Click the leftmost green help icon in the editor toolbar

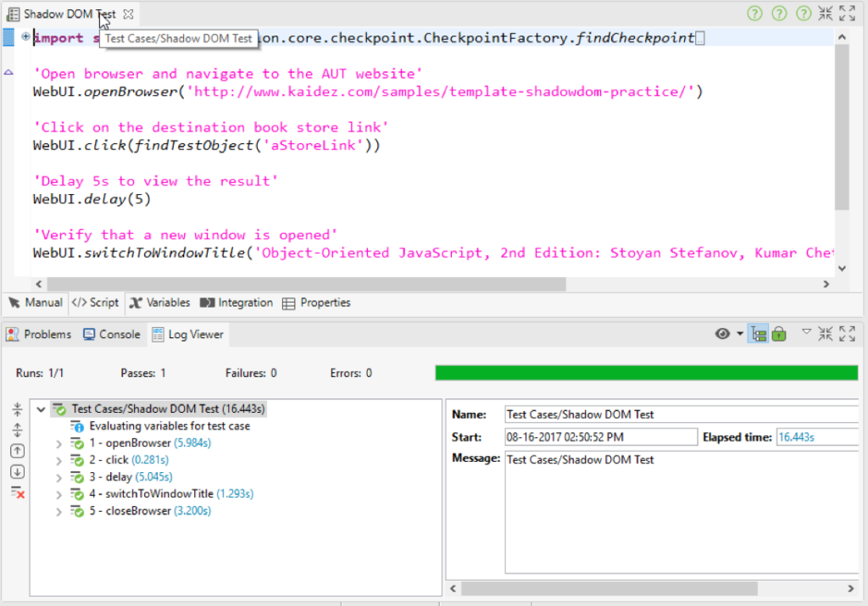click(754, 14)
